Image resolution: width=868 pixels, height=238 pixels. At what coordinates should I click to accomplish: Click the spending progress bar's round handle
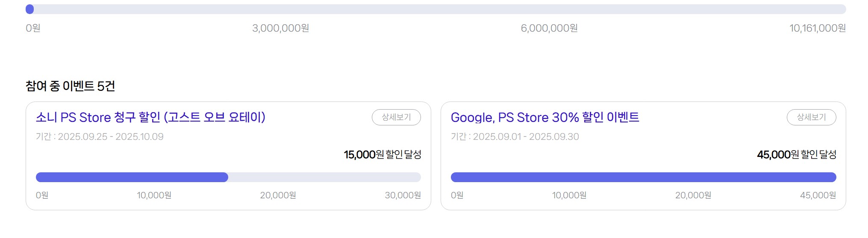[x=30, y=9]
